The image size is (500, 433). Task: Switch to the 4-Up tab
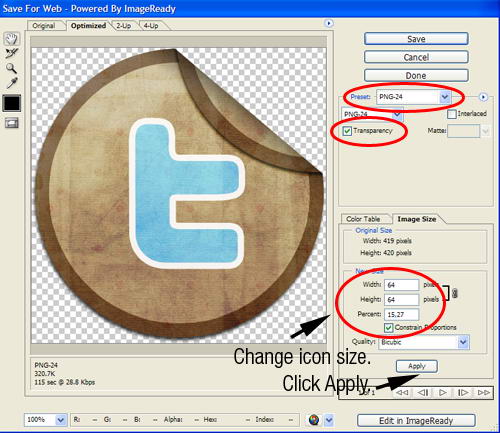pyautogui.click(x=151, y=26)
